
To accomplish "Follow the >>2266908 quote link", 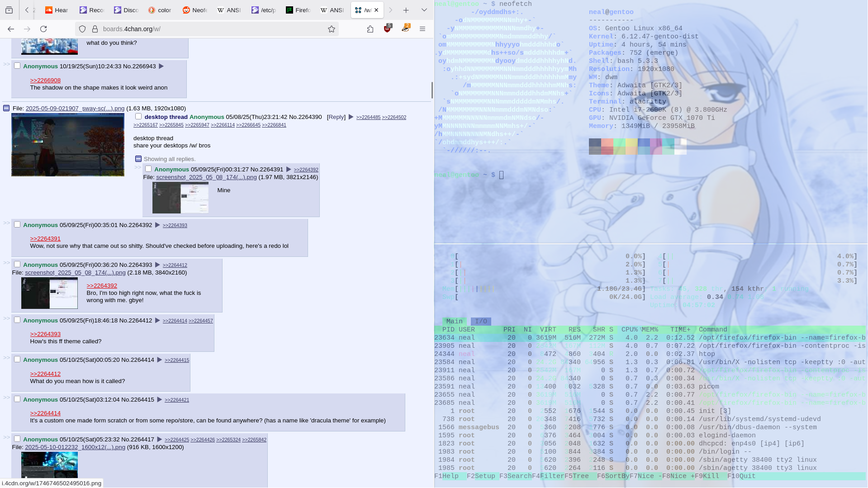I will click(x=45, y=81).
